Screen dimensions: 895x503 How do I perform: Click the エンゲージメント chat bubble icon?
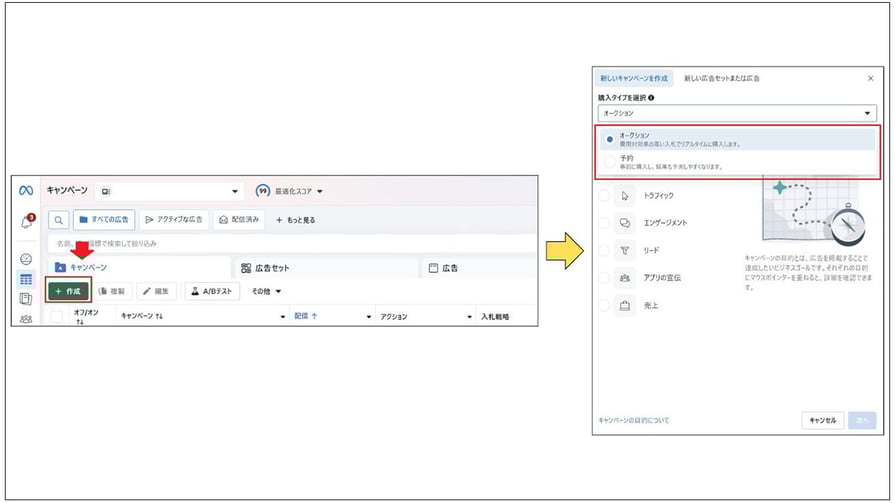(625, 223)
